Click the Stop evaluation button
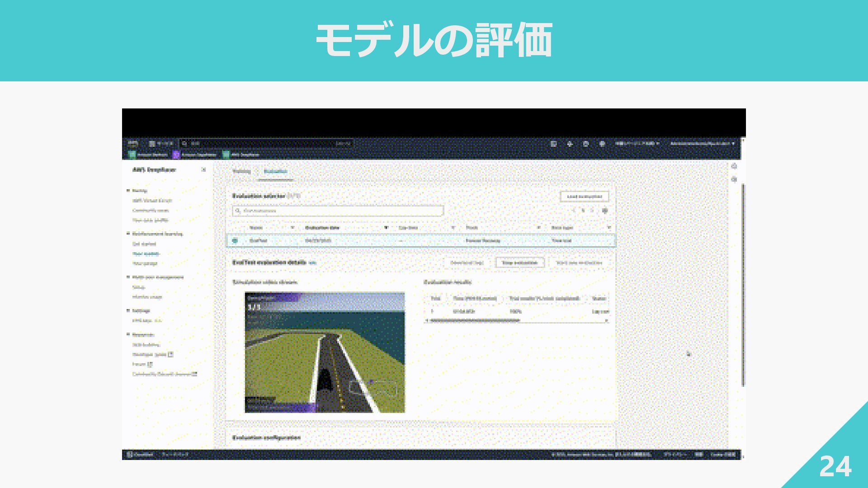The height and width of the screenshot is (488, 868). tap(520, 263)
